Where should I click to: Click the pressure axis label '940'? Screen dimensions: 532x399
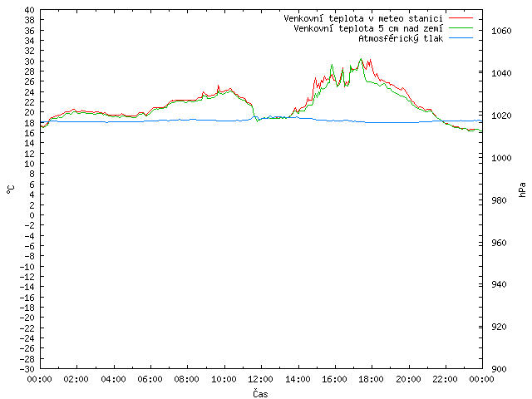click(x=499, y=284)
